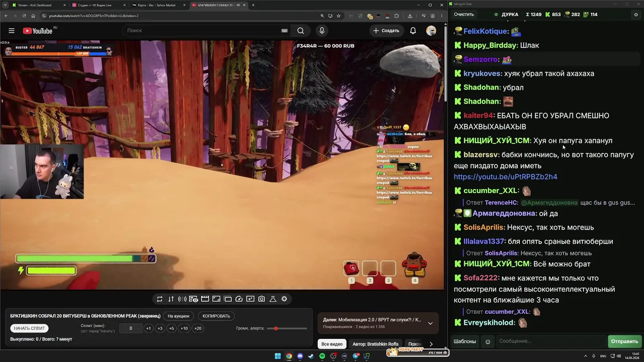Click the camera screenshot icon below video
The image size is (644, 362).
pyautogui.click(x=262, y=299)
